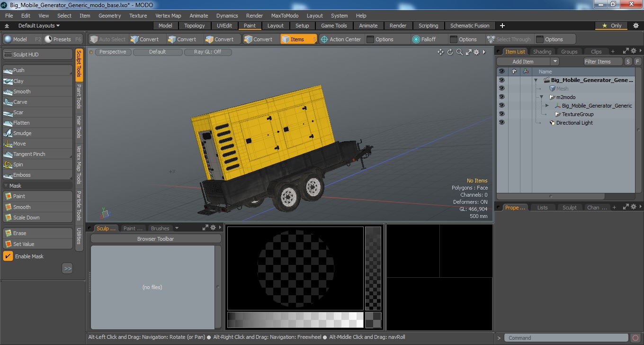Image resolution: width=644 pixels, height=345 pixels.
Task: Select the Clay sculpt tool
Action: pos(38,81)
